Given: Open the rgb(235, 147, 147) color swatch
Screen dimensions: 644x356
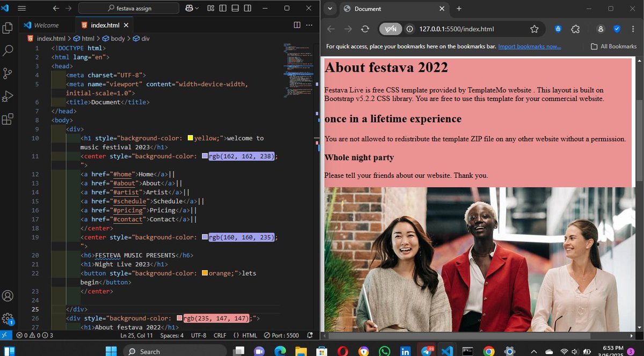Looking at the screenshot, I should 179,318.
